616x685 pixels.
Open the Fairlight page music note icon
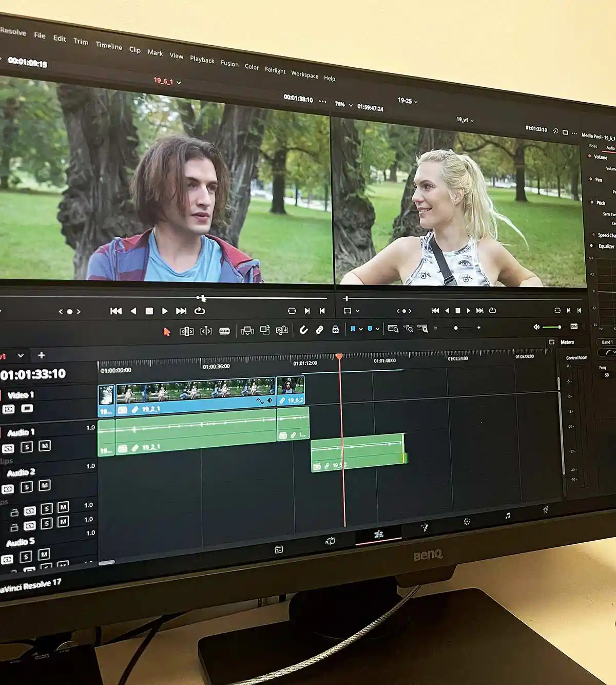pos(507,516)
